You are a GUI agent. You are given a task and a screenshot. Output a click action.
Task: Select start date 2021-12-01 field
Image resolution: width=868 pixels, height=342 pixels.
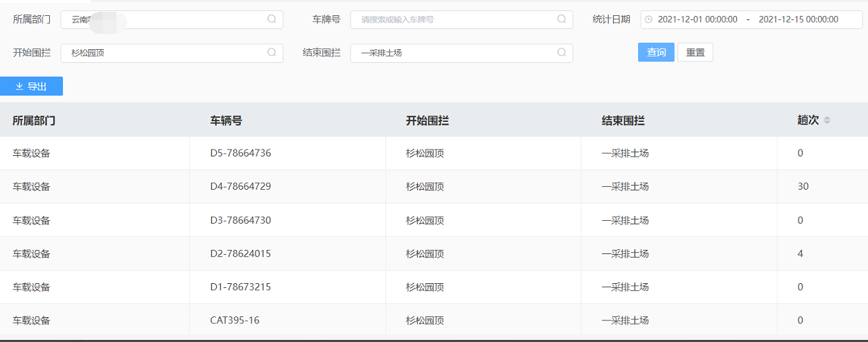(x=697, y=19)
